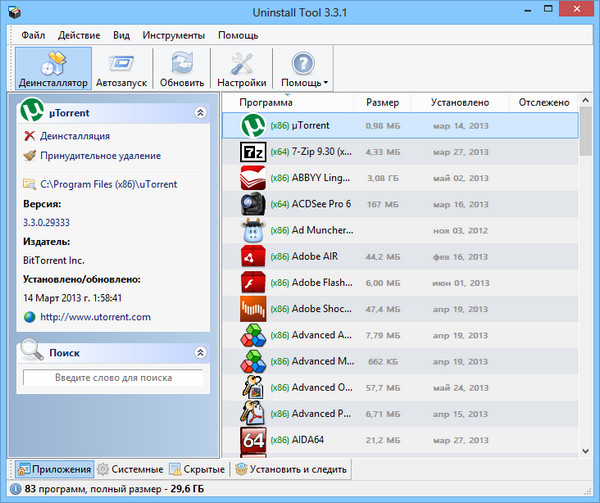Open the Помощь toolbar dropdown
Image resolution: width=600 pixels, height=503 pixels.
coord(304,69)
